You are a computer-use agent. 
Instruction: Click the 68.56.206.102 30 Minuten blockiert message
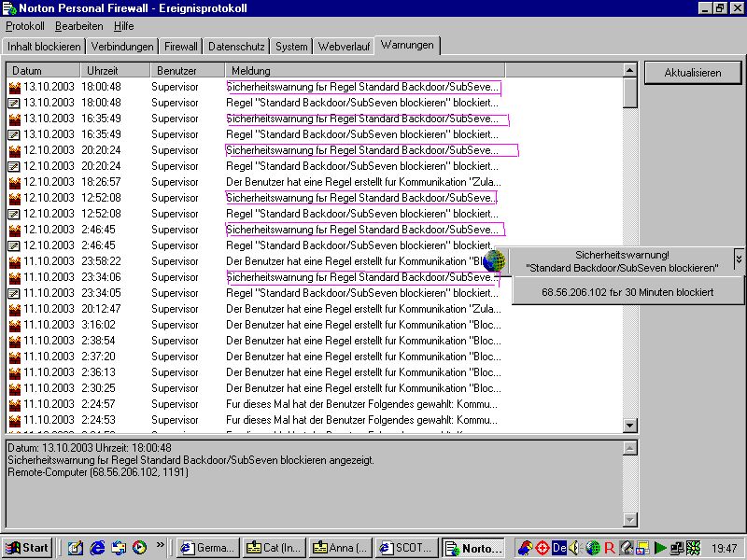click(627, 292)
